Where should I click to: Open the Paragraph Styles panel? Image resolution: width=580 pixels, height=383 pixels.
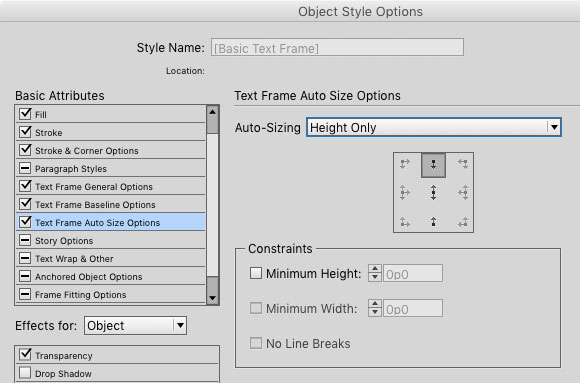[x=111, y=168]
